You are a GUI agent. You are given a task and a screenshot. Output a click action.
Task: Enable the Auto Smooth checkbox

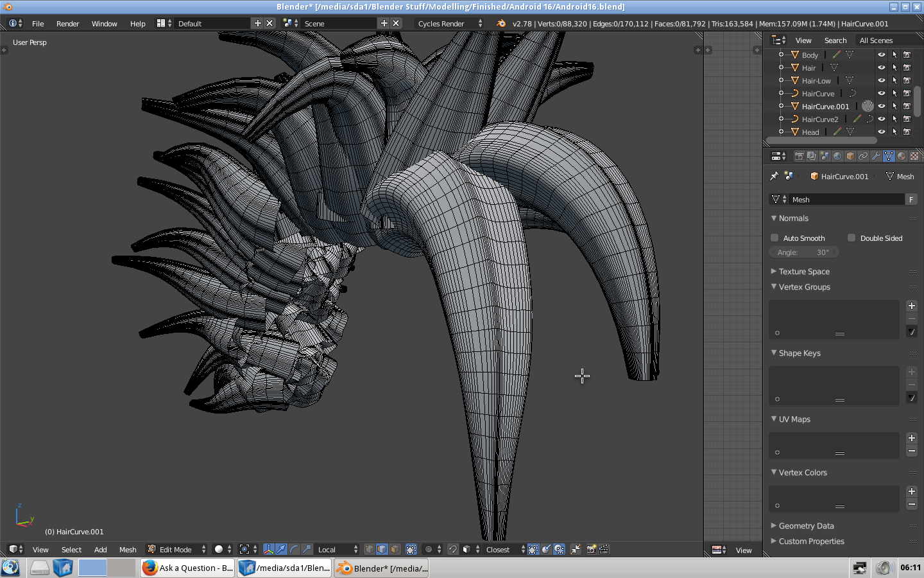coord(774,238)
